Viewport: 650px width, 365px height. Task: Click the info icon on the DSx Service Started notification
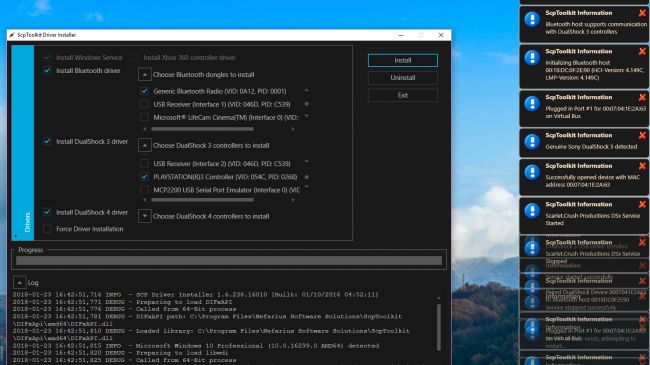[532, 211]
